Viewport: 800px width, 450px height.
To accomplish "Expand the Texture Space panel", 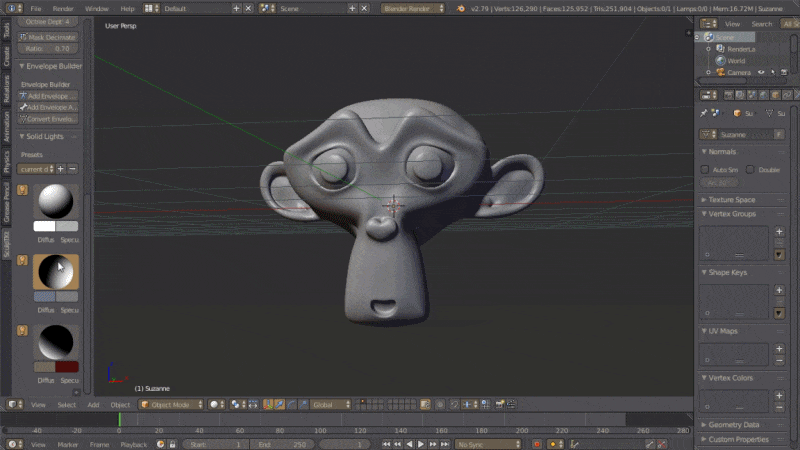I will 704,199.
